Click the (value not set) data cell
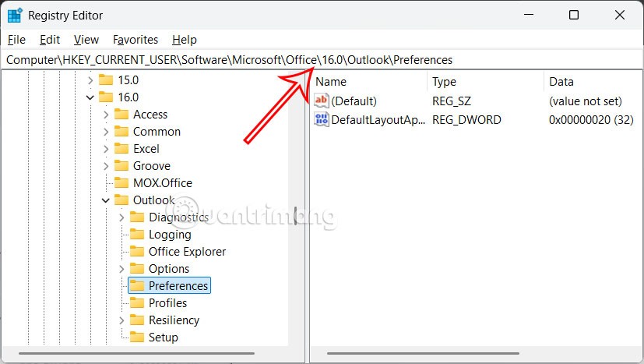644x364 pixels. click(x=586, y=101)
